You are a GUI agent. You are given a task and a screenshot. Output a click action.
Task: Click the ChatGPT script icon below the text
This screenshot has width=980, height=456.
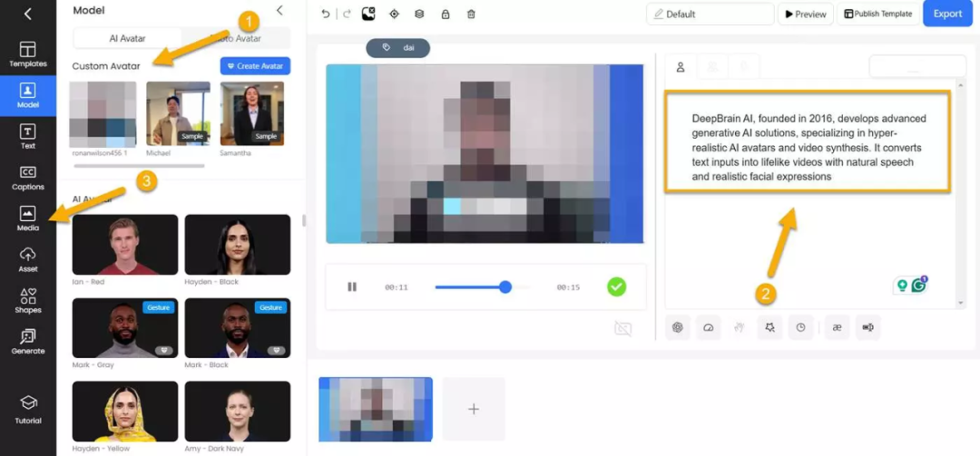tap(678, 327)
